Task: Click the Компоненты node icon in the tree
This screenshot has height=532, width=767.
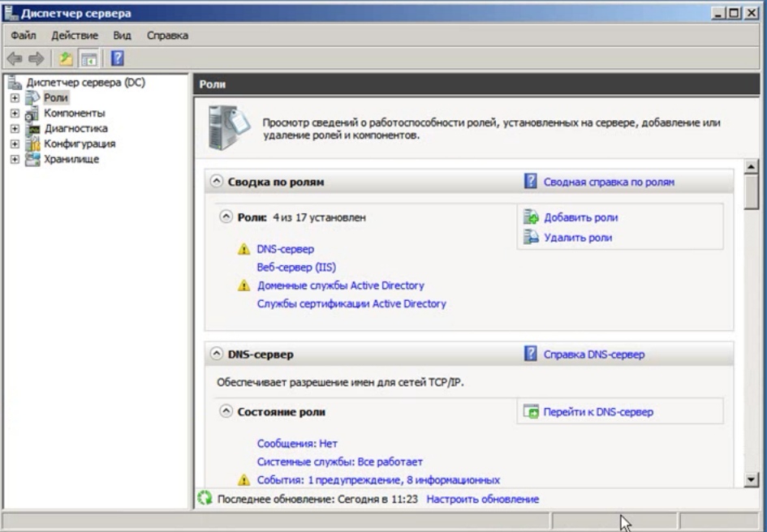Action: click(x=32, y=114)
